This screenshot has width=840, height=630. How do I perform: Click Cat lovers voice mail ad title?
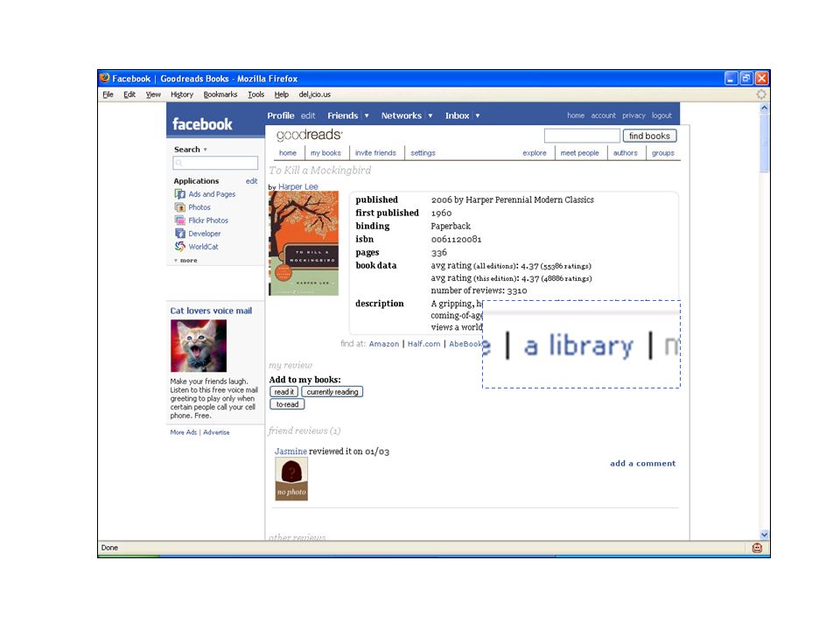tap(211, 311)
